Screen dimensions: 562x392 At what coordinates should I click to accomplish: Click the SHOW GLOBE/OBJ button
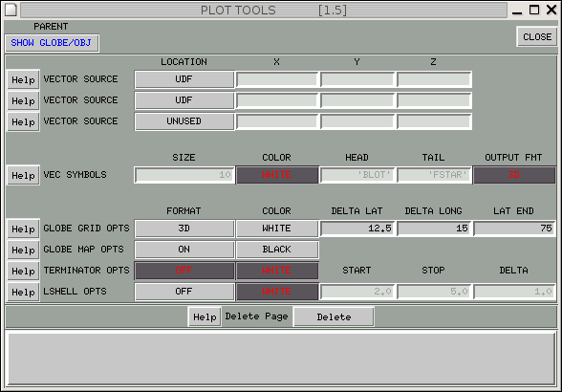(52, 43)
